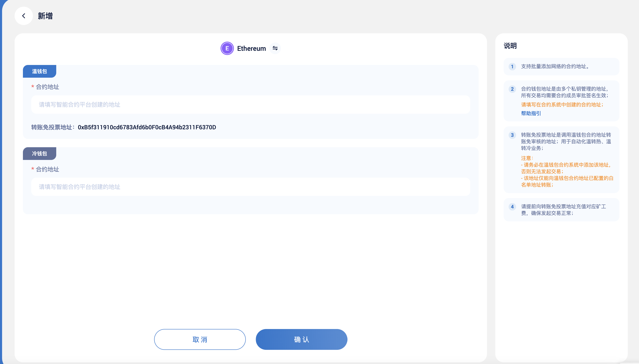
Task: Click the step 3 number badge in 说明
Action: pos(513,135)
